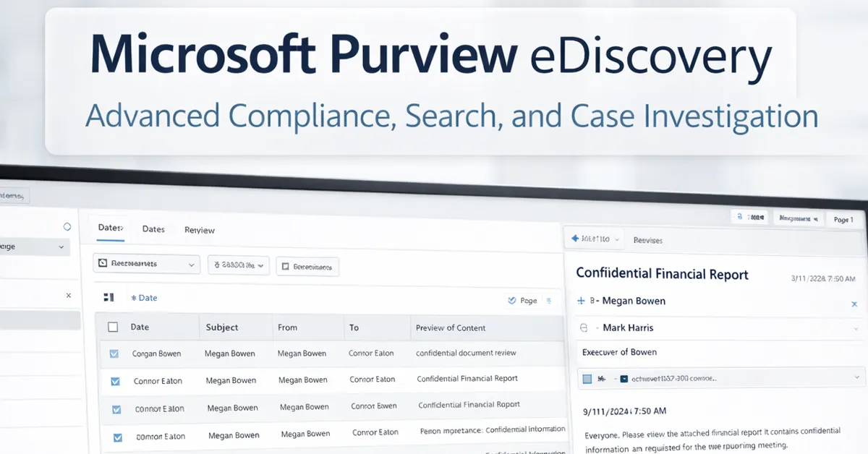Sort results by the Date column link

[x=148, y=297]
